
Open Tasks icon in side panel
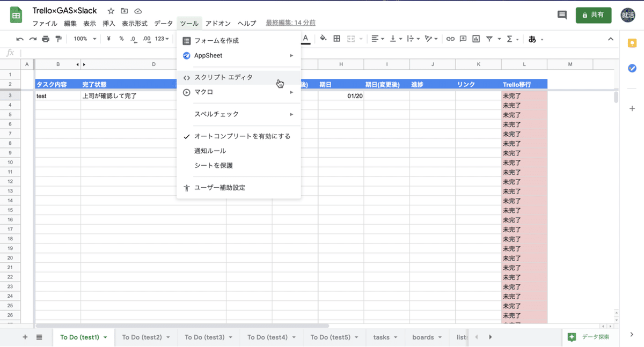[632, 68]
